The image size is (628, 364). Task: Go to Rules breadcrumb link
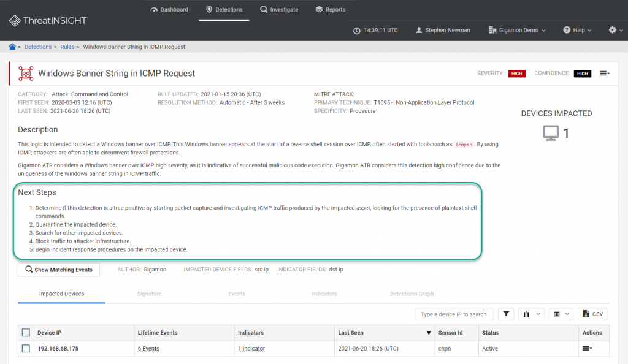(67, 47)
